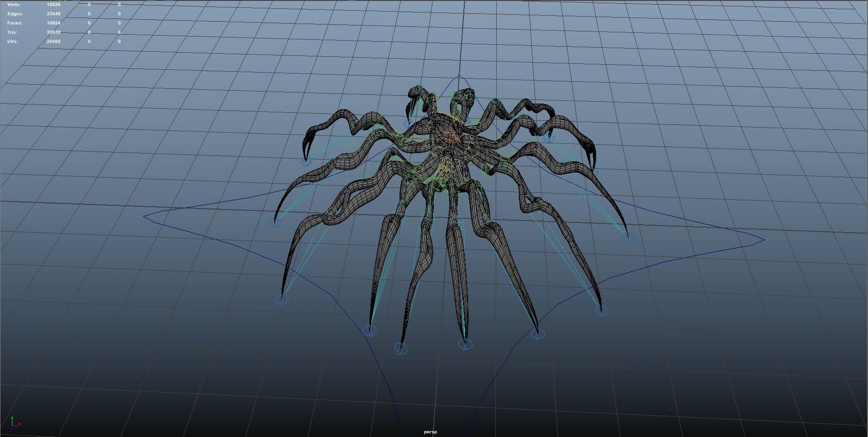Click the "Tris:" HUD label
Viewport: 868px width, 437px height.
click(12, 32)
